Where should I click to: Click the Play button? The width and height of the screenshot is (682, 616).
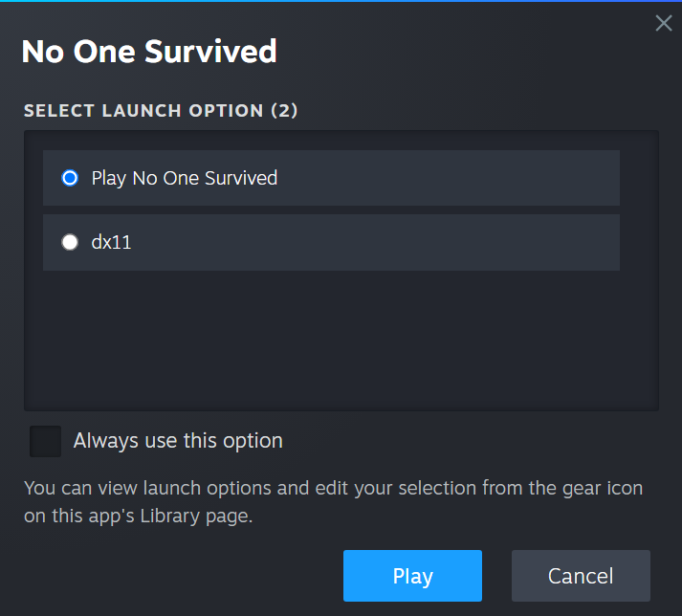412,576
